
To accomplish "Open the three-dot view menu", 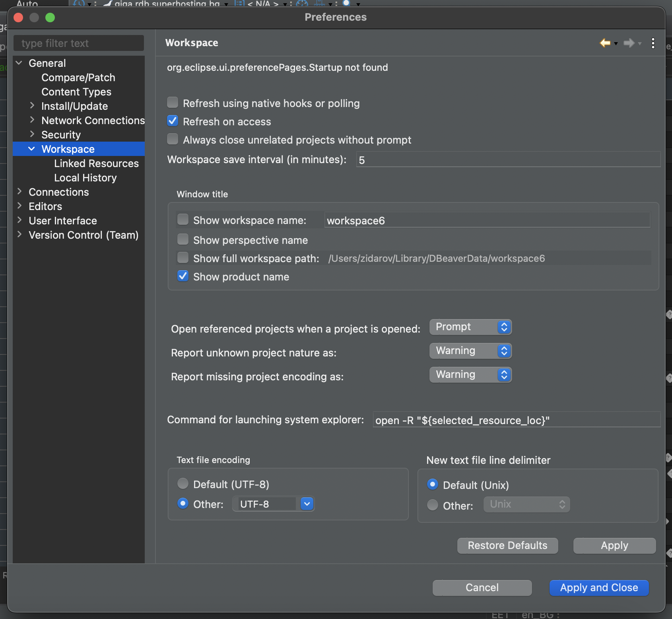I will coord(653,43).
